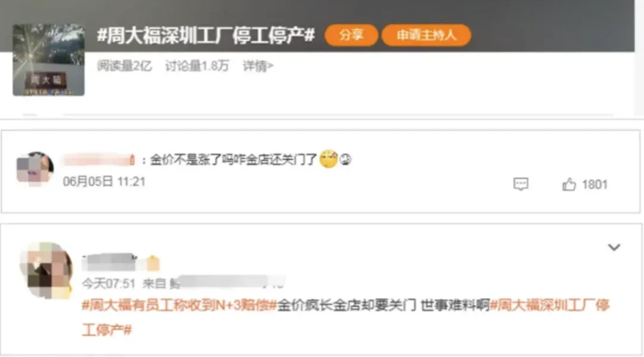Click the blurred username of second poster
This screenshot has height=357, width=644.
[110, 262]
